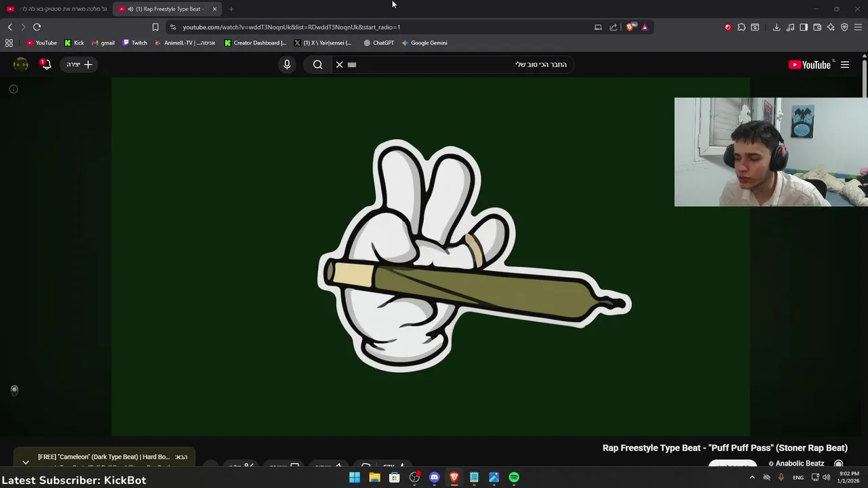Click the Rap Freestyle Type Beat video title
This screenshot has width=868, height=488.
point(725,448)
